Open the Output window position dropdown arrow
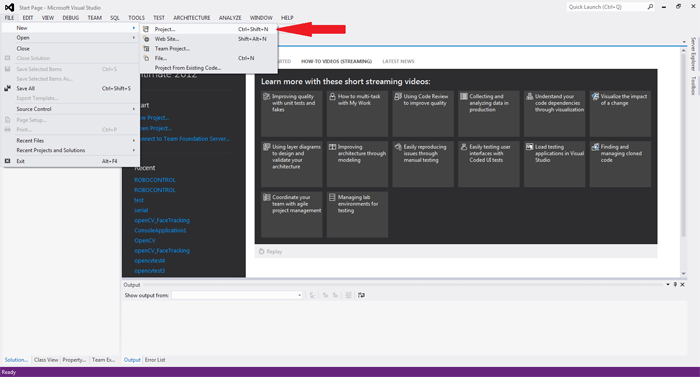 coord(668,285)
